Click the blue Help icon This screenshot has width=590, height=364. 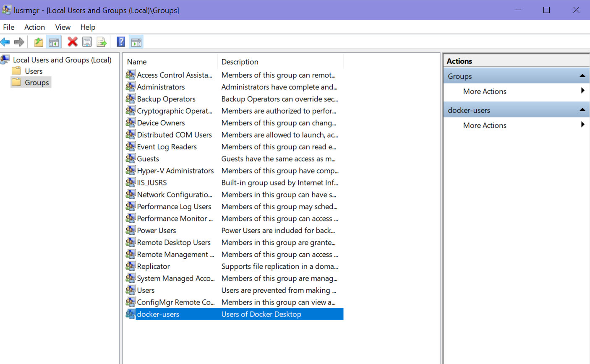click(x=121, y=42)
